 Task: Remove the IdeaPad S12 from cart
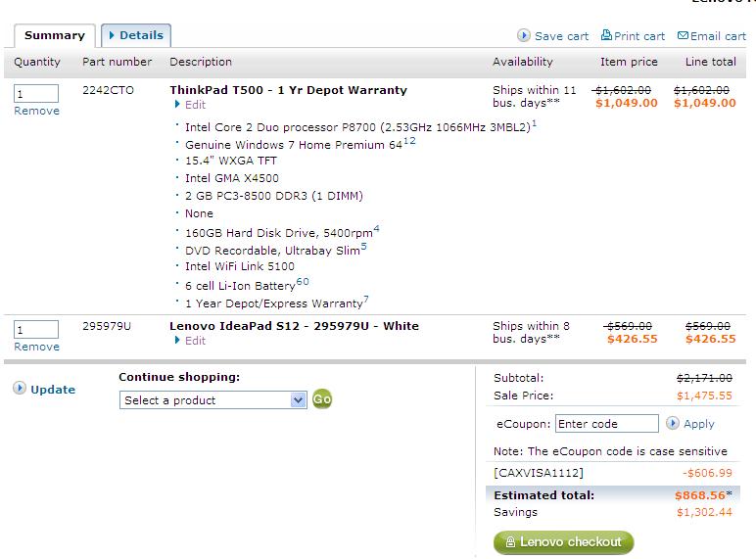click(36, 347)
